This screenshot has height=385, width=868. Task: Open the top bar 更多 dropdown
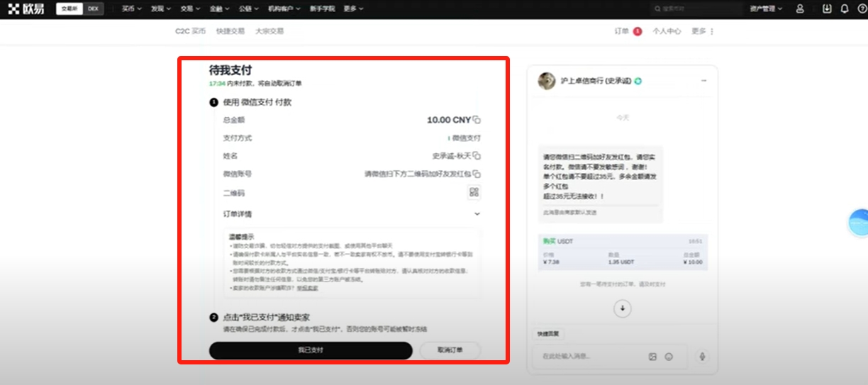pos(353,9)
